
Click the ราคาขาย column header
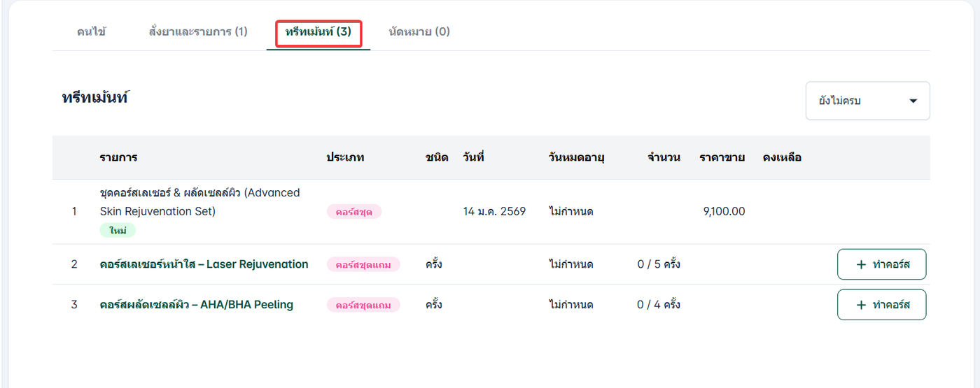click(722, 157)
